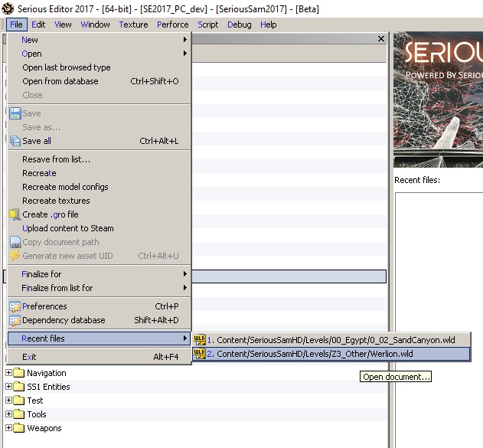Open the Window menu
This screenshot has width=483, height=448.
pyautogui.click(x=95, y=25)
